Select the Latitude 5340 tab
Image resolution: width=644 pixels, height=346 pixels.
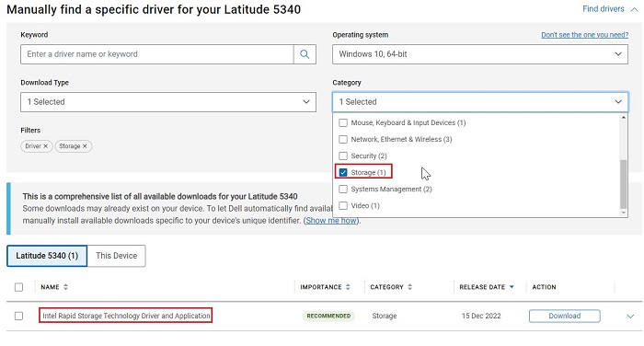pos(47,256)
